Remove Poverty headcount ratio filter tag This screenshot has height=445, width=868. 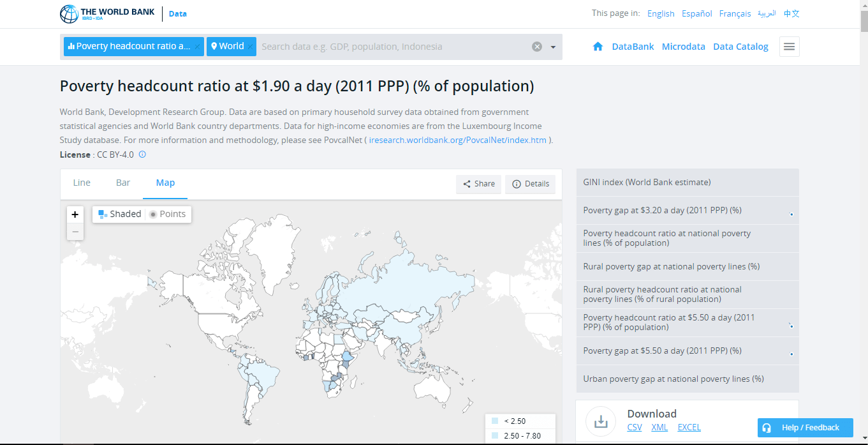[x=198, y=47]
